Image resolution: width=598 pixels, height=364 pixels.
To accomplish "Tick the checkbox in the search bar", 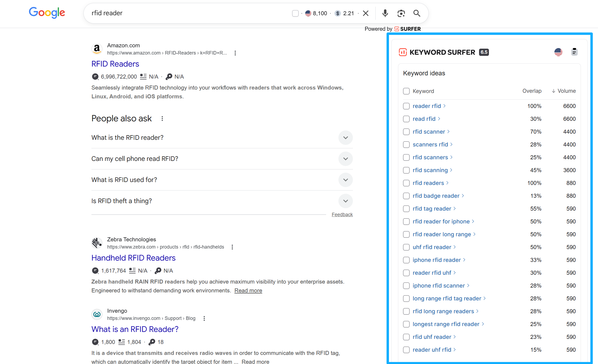I will click(x=295, y=13).
